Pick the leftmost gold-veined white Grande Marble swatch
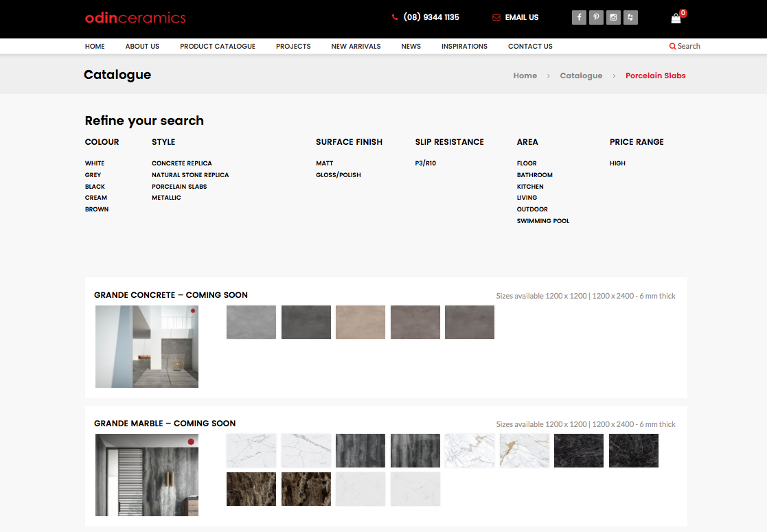Viewport: 767px width, 532px height. click(470, 450)
